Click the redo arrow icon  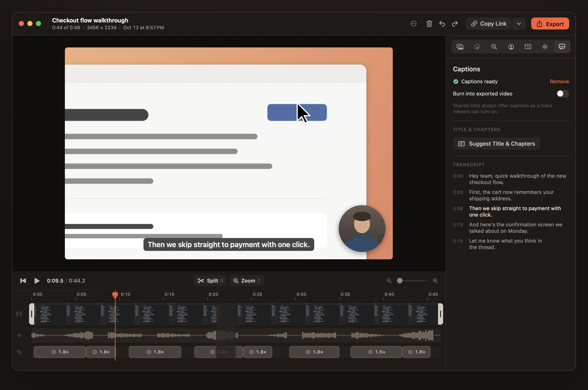tap(455, 24)
